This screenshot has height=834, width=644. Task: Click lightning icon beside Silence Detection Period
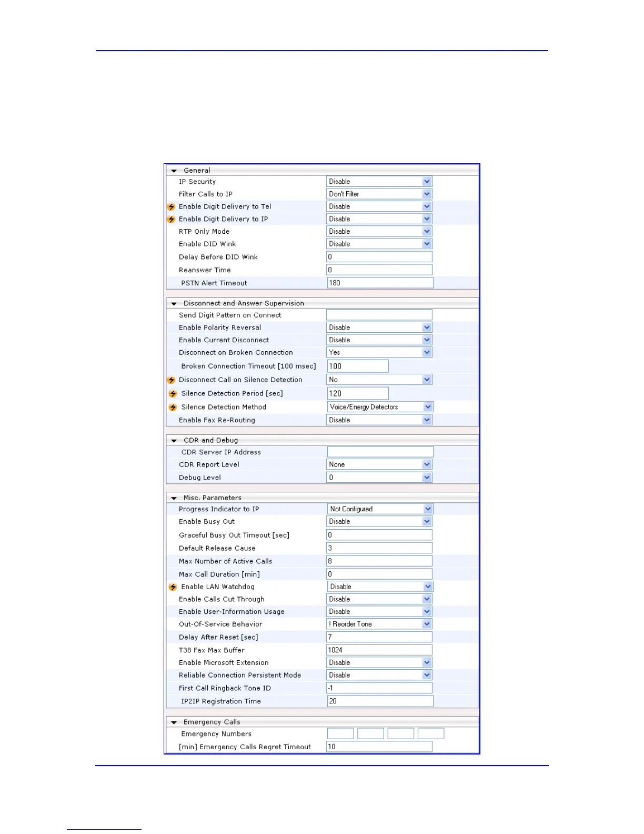173,394
